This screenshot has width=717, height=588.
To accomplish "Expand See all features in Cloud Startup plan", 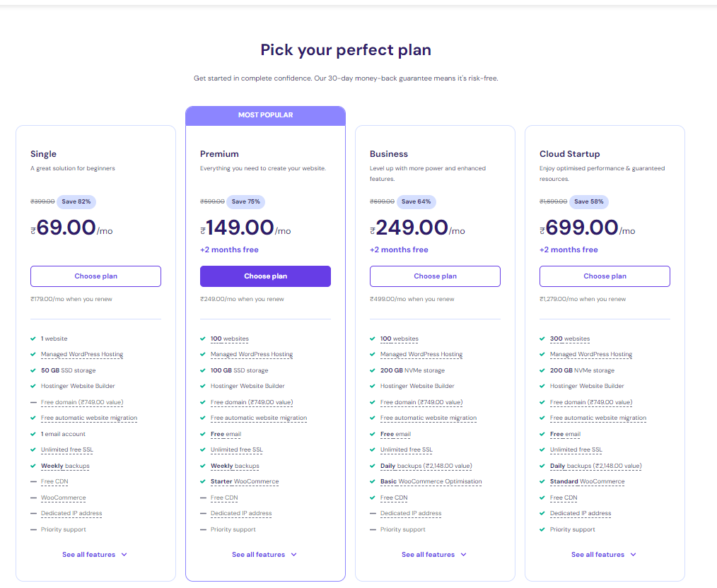I will (604, 555).
